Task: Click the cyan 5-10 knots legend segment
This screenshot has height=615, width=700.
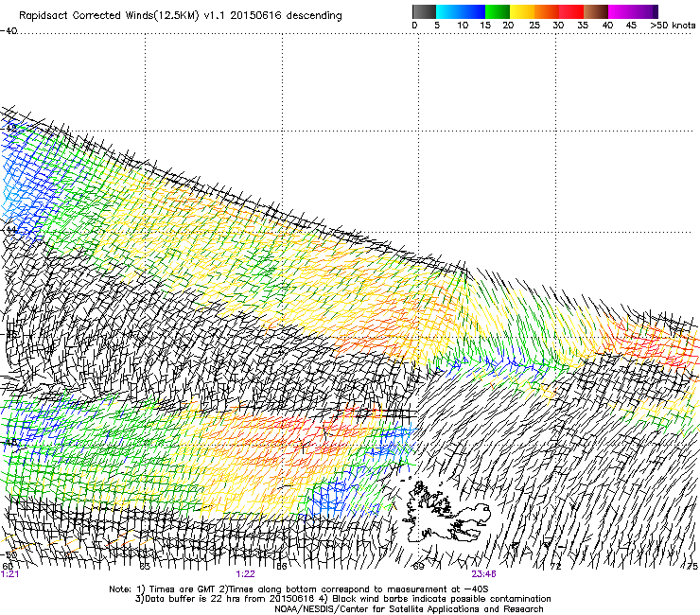Action: (448, 11)
